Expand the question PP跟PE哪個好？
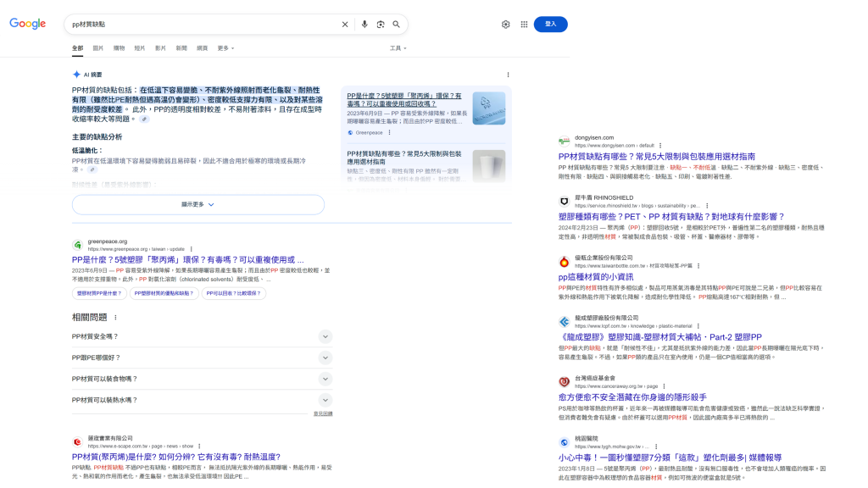This screenshot has height=488, width=868. coord(325,358)
